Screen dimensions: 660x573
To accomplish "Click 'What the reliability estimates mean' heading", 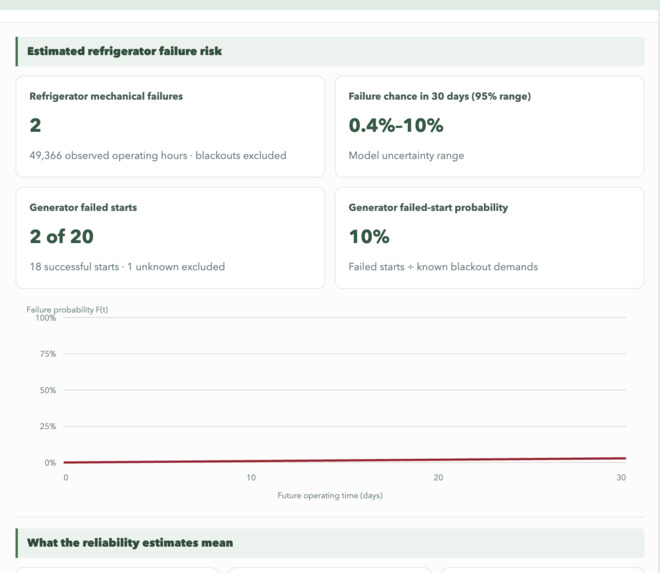I will click(130, 543).
